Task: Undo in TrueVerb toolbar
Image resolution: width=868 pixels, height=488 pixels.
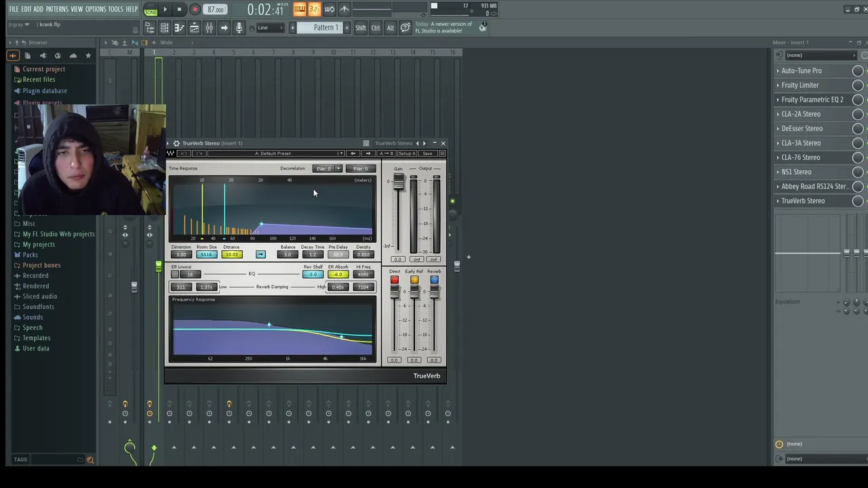Action: (x=184, y=153)
